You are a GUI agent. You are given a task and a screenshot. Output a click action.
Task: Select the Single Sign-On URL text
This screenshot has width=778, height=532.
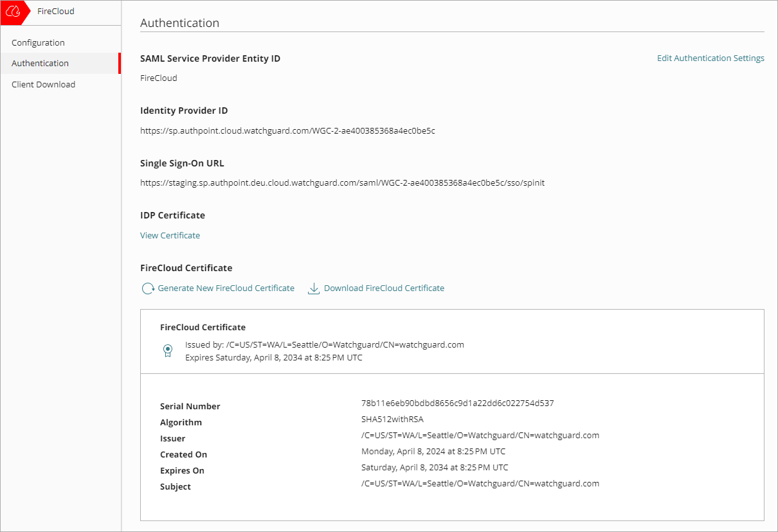(342, 182)
